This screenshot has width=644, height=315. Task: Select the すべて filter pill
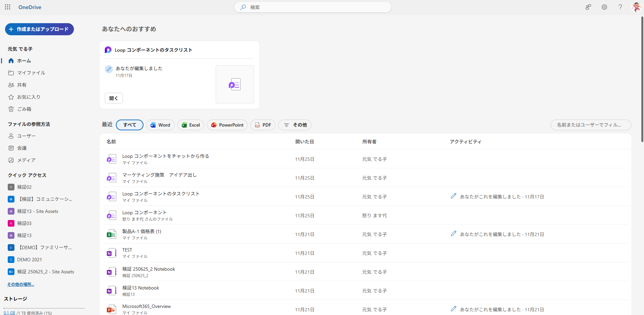(x=129, y=125)
